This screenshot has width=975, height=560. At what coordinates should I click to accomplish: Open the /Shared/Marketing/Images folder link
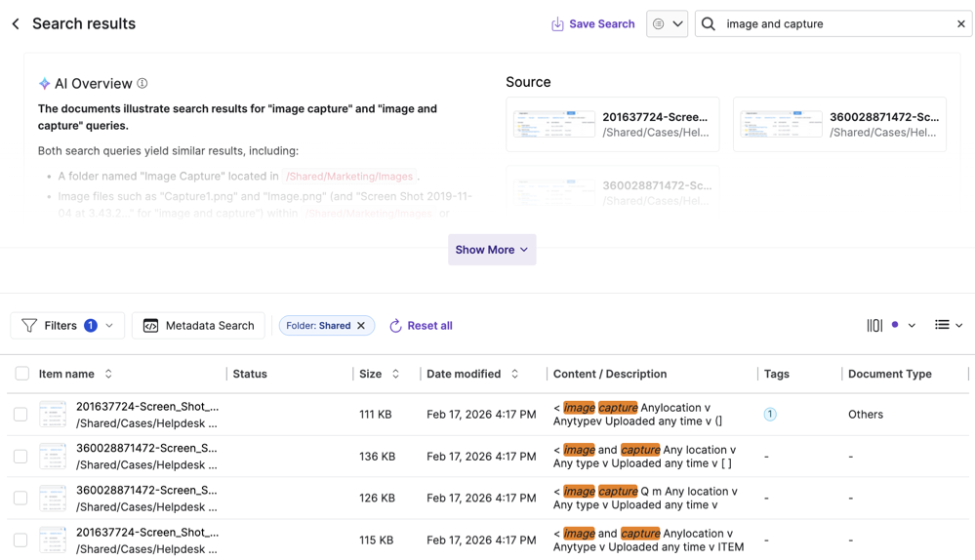click(349, 177)
